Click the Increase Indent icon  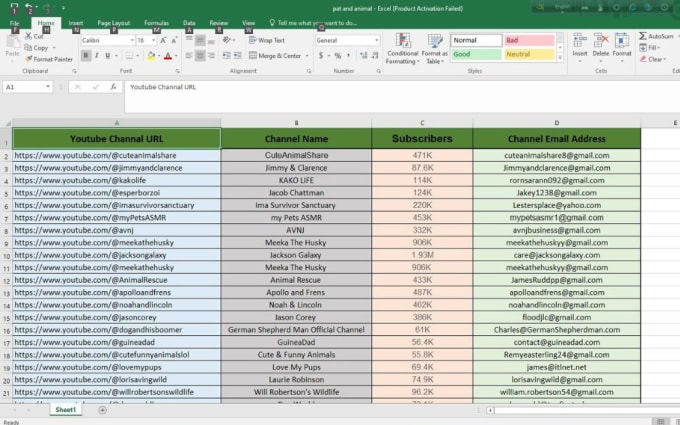tap(238, 56)
